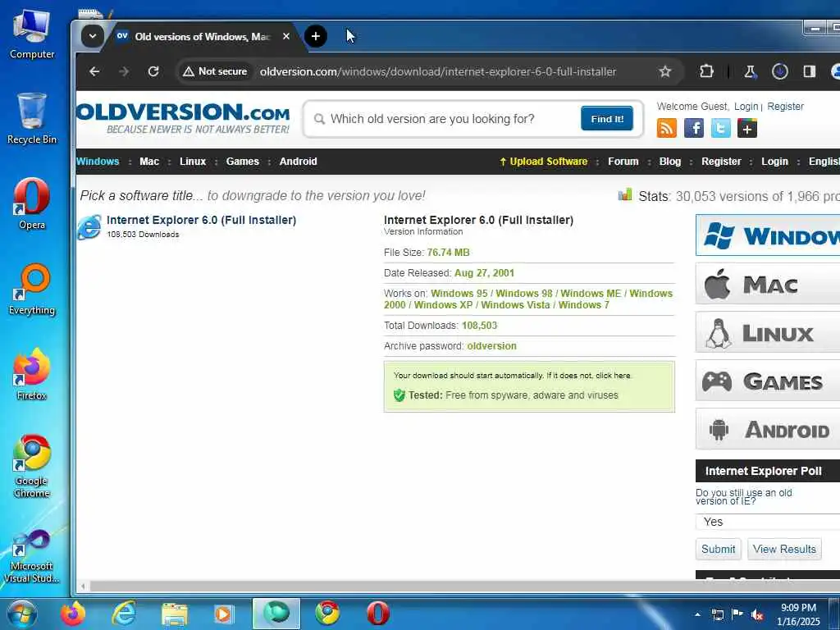Launch Chrome from the taskbar

(327, 614)
